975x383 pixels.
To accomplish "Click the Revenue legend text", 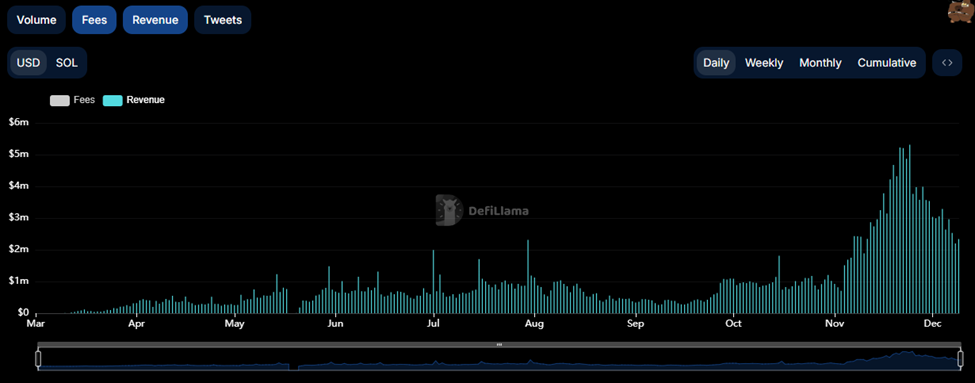I will pos(146,99).
